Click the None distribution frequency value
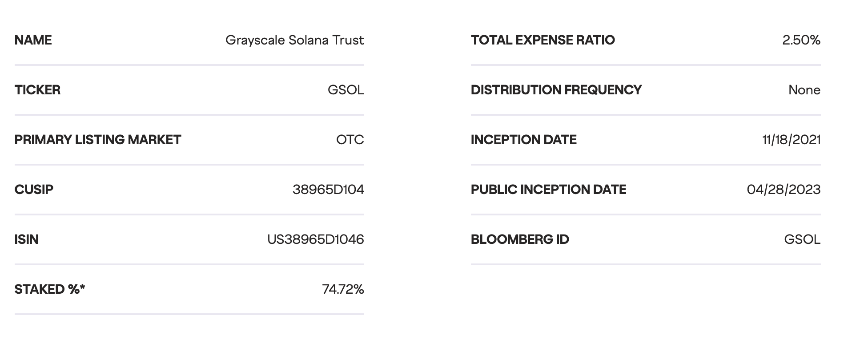Screen dimensions: 868x340 (x=804, y=90)
